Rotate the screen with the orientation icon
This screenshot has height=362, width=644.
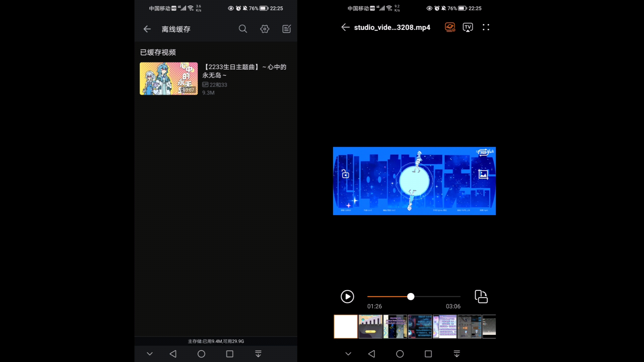click(481, 297)
